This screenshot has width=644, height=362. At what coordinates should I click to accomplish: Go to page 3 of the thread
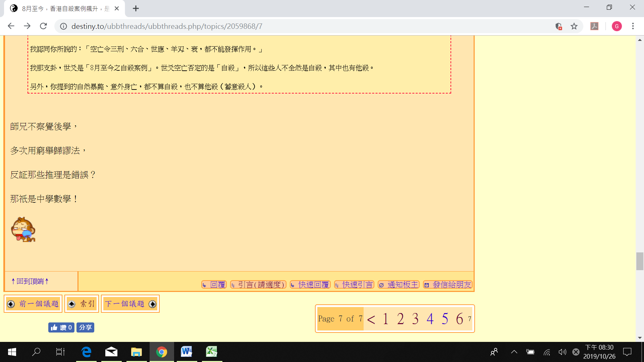[415, 319]
